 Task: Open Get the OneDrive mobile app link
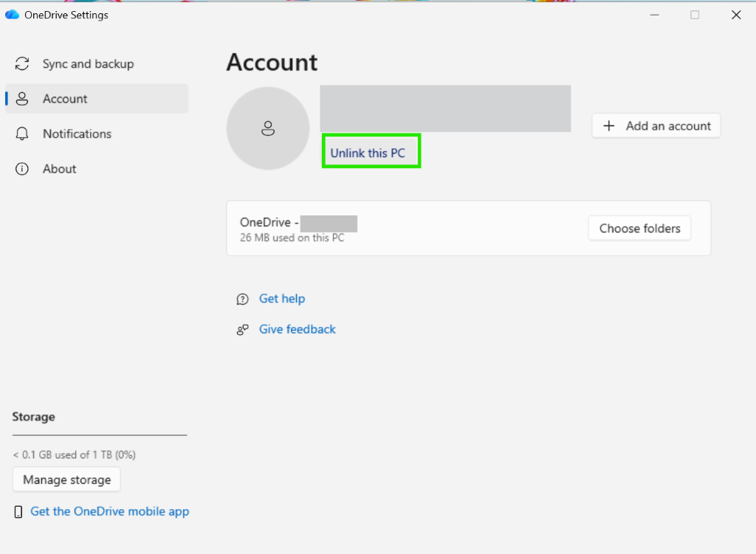point(110,512)
